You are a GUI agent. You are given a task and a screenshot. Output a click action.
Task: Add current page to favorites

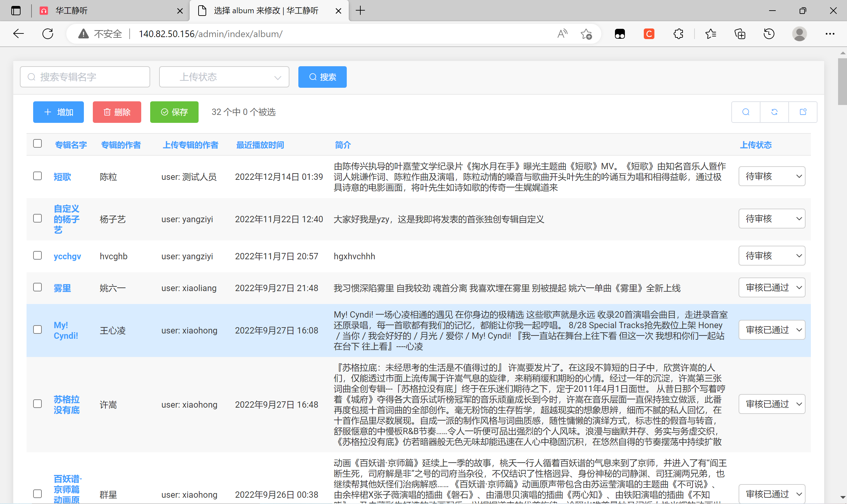click(x=587, y=34)
